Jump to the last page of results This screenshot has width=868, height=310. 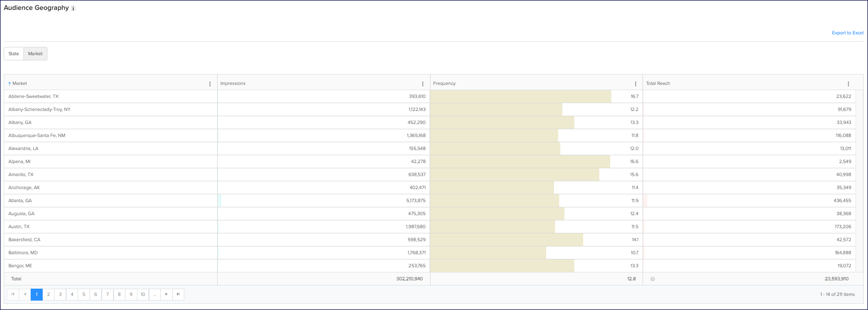pyautogui.click(x=178, y=294)
